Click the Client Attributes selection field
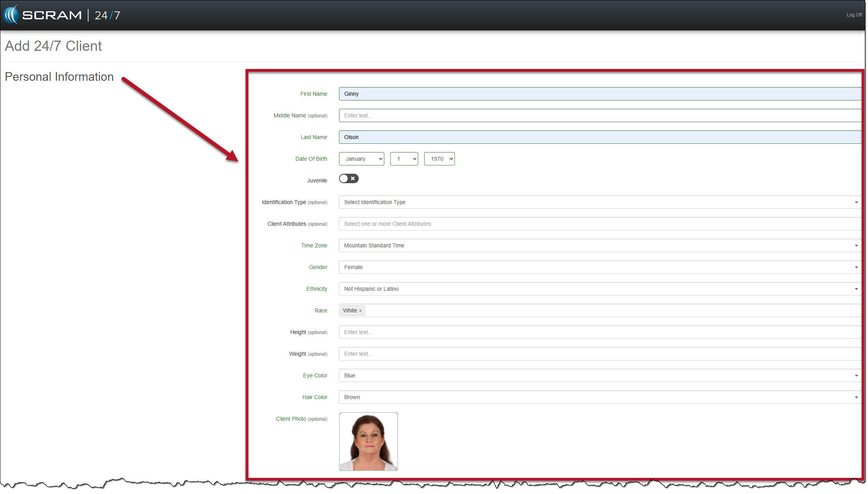The image size is (868, 494). coord(599,224)
